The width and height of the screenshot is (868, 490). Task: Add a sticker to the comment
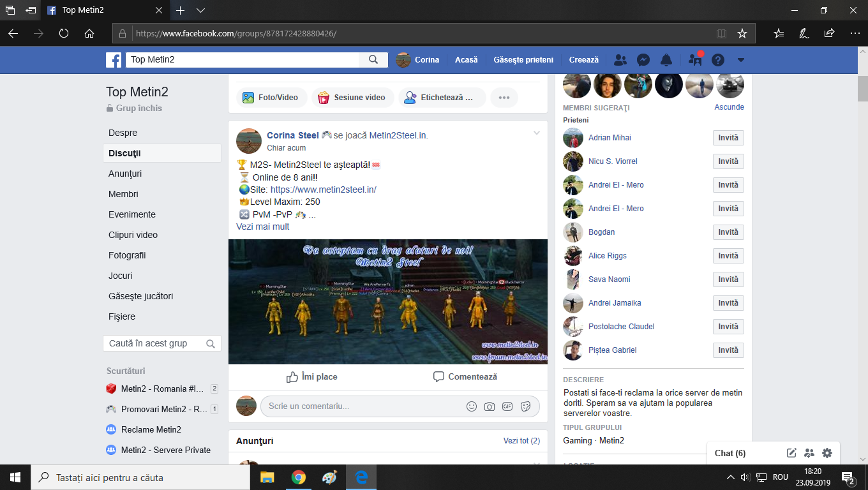tap(526, 406)
